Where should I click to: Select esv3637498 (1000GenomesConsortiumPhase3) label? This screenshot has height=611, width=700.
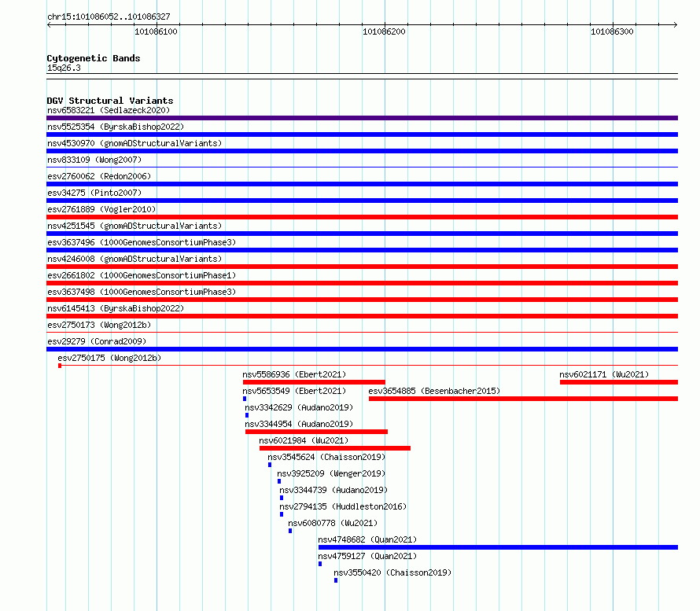[142, 292]
